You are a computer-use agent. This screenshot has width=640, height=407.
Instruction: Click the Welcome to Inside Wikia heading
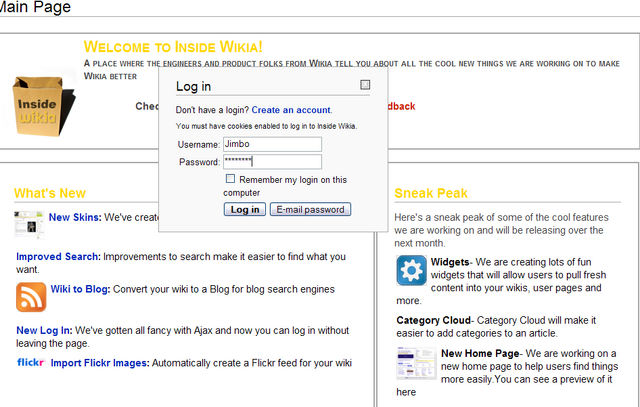pos(173,47)
